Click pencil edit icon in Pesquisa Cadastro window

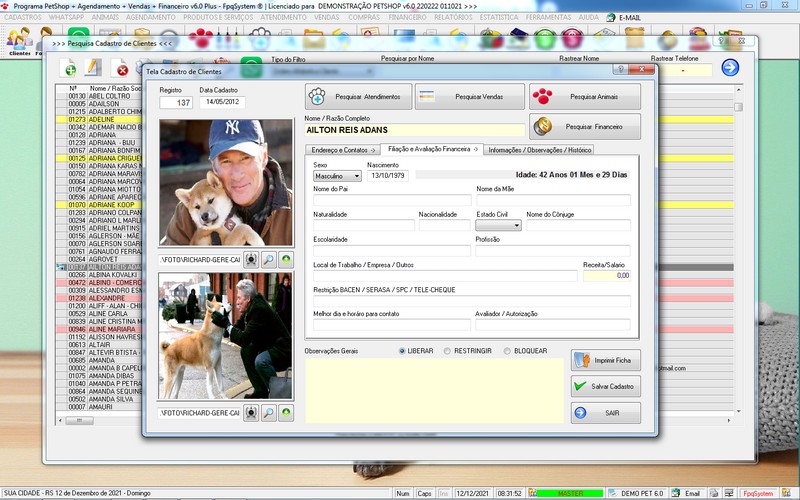tap(93, 68)
